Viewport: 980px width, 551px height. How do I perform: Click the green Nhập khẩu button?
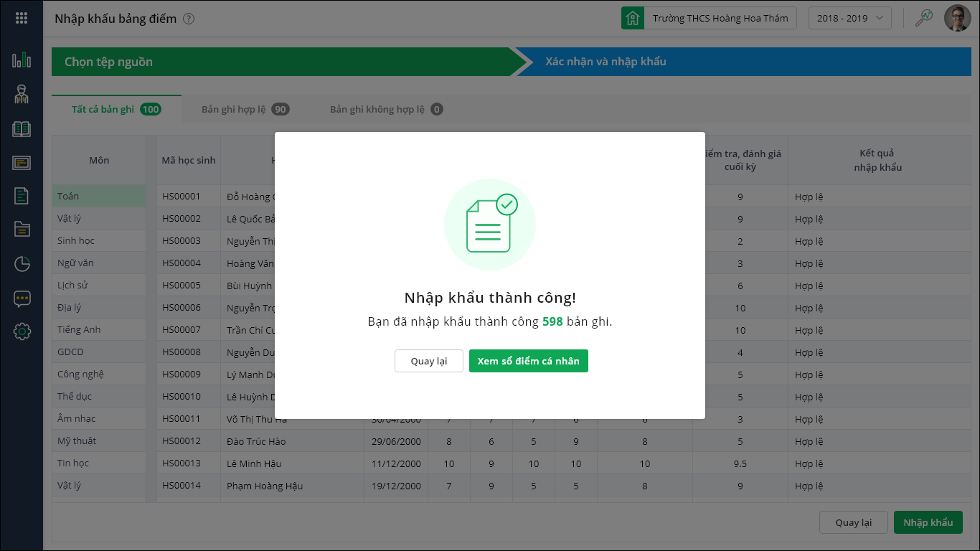coord(928,522)
